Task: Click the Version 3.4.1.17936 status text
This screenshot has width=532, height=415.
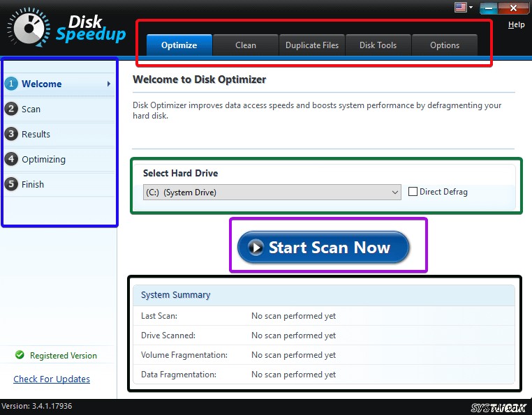Action: coord(36,406)
